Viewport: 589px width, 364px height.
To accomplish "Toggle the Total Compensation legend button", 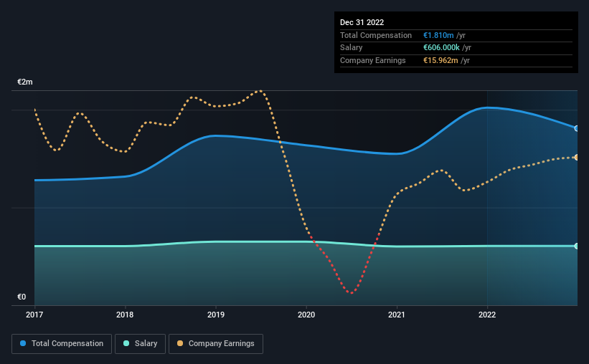I will coord(62,344).
